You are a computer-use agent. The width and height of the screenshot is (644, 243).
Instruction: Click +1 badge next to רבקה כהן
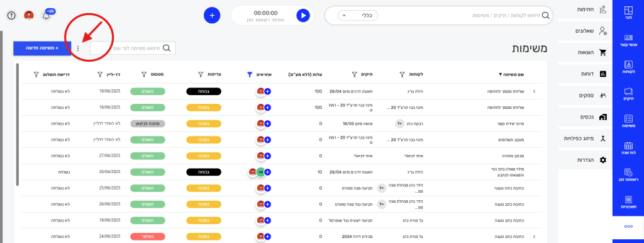click(x=399, y=123)
